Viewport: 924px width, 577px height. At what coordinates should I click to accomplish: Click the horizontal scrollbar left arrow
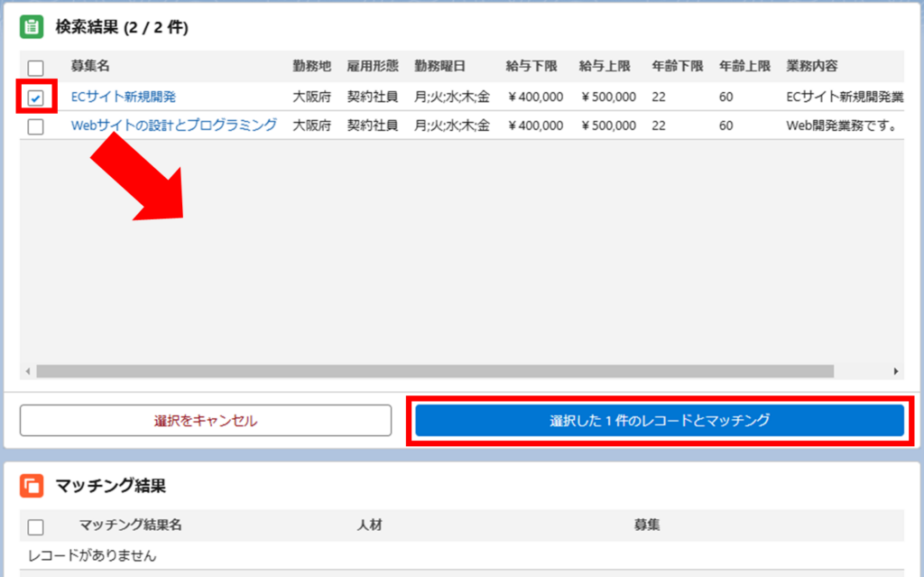pos(28,371)
